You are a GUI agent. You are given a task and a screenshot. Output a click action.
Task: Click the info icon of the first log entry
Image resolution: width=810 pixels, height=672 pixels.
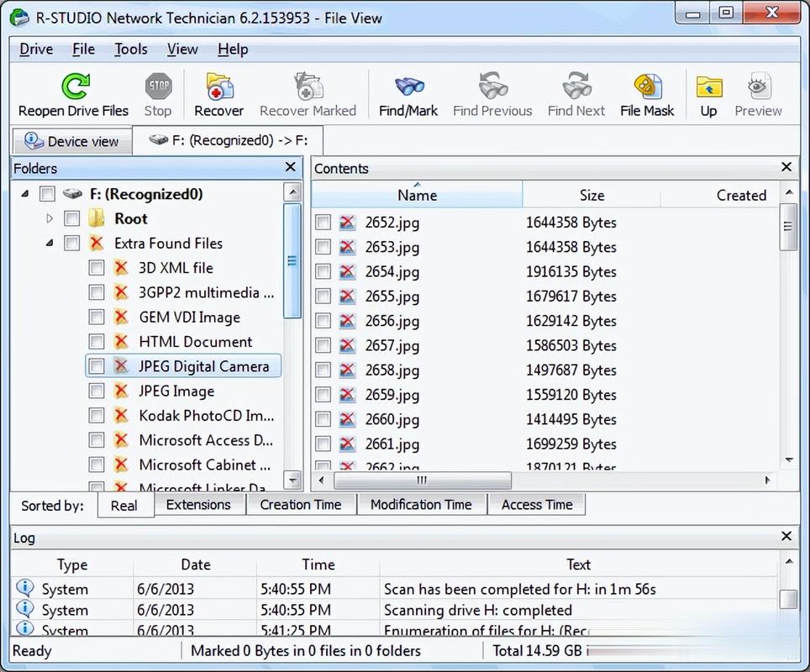25,588
